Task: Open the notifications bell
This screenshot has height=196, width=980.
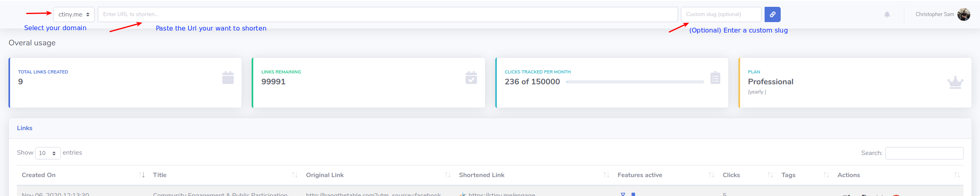Action: coord(887,14)
